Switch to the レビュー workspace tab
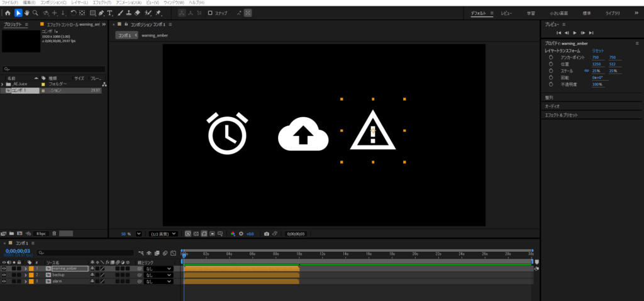This screenshot has height=301, width=644. click(506, 13)
